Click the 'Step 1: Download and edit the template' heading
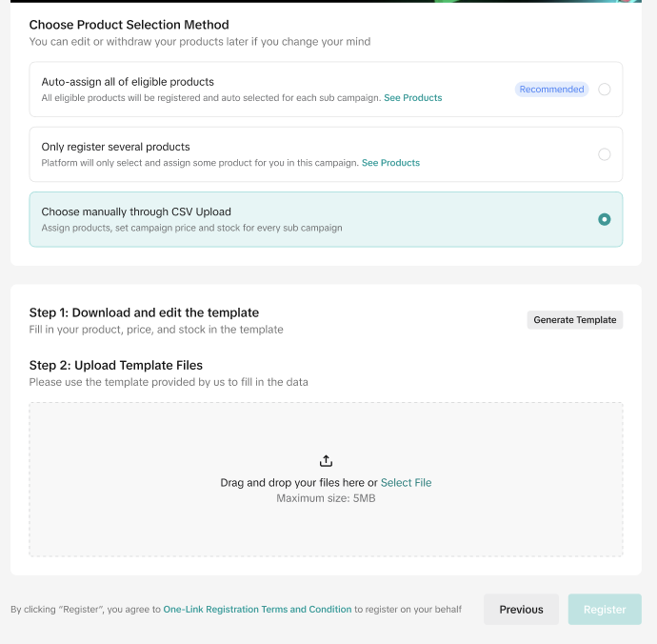The height and width of the screenshot is (644, 657). coord(144,312)
